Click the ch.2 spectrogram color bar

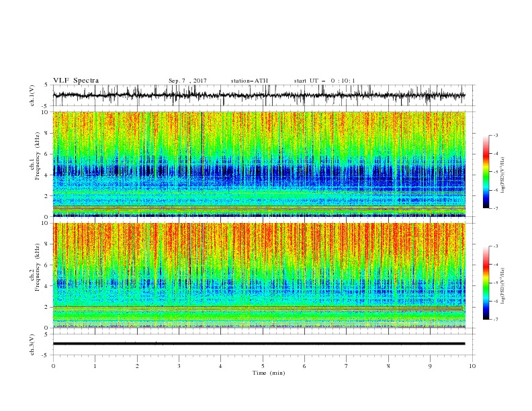point(486,283)
